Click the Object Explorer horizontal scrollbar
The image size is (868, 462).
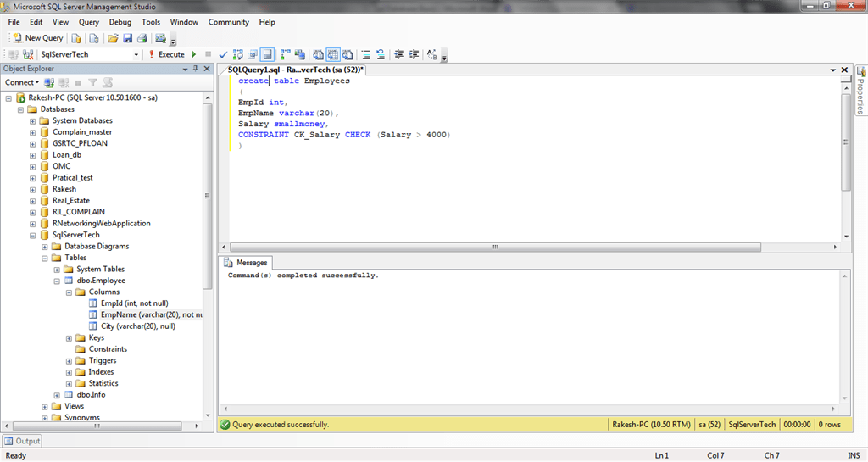point(97,426)
